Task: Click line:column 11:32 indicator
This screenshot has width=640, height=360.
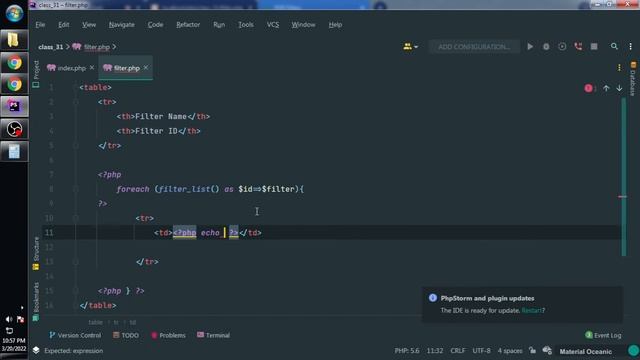Action: [435, 351]
